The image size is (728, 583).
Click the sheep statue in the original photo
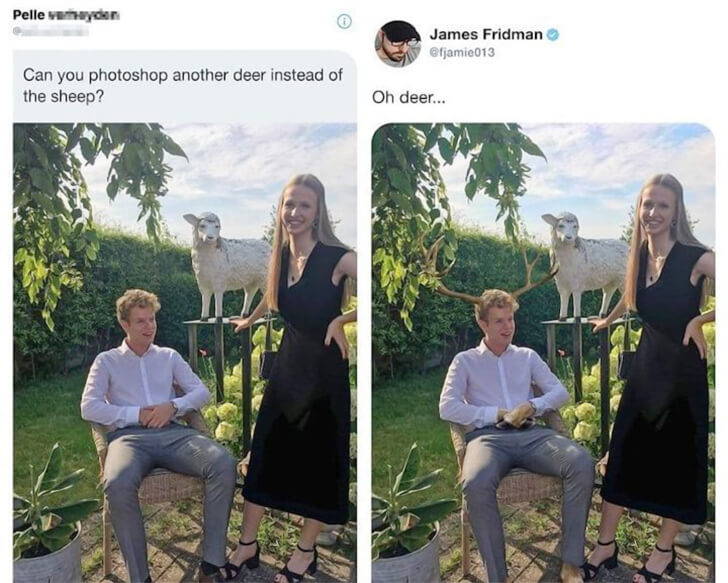(x=226, y=263)
